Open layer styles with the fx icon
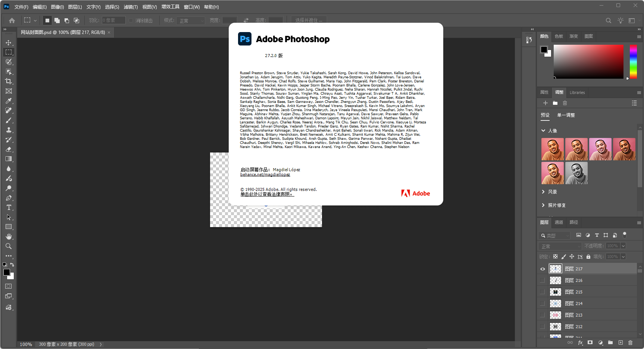The width and height of the screenshot is (644, 349). (x=580, y=342)
